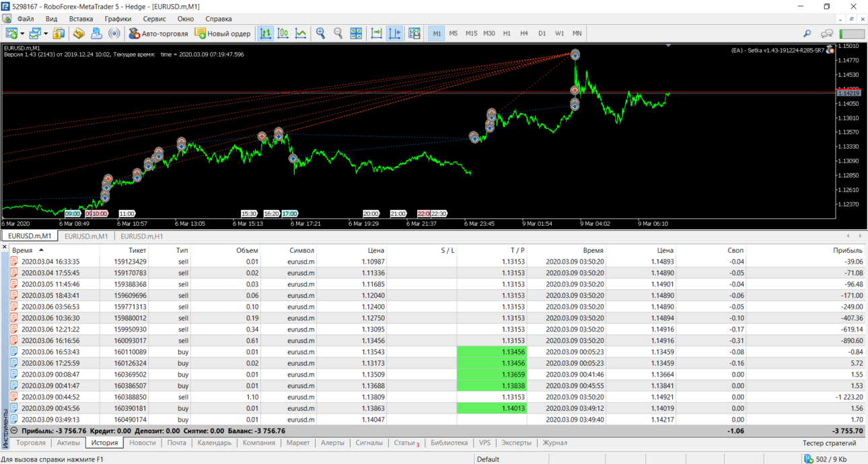Open the chart templates icon
The width and height of the screenshot is (868, 464).
point(414,33)
